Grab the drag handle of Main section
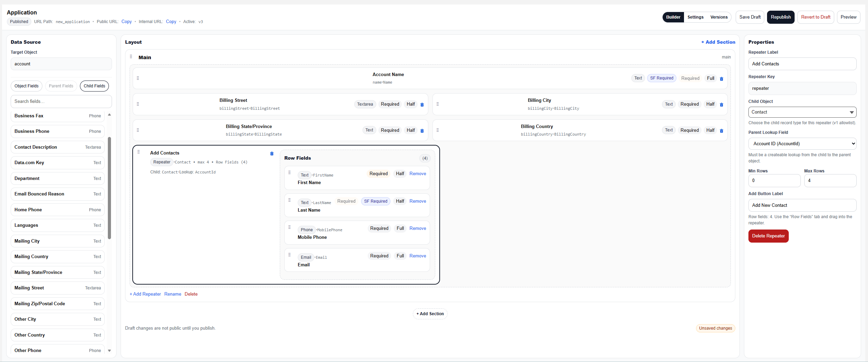This screenshot has width=868, height=362. point(131,57)
